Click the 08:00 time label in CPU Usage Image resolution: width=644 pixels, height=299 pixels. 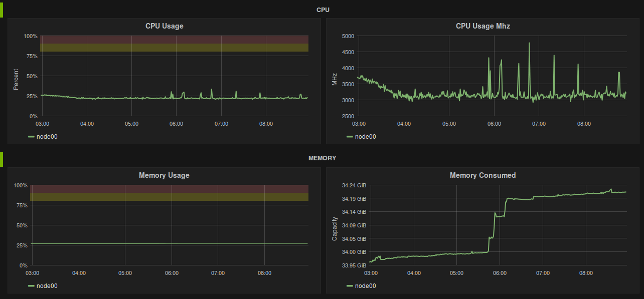point(266,124)
